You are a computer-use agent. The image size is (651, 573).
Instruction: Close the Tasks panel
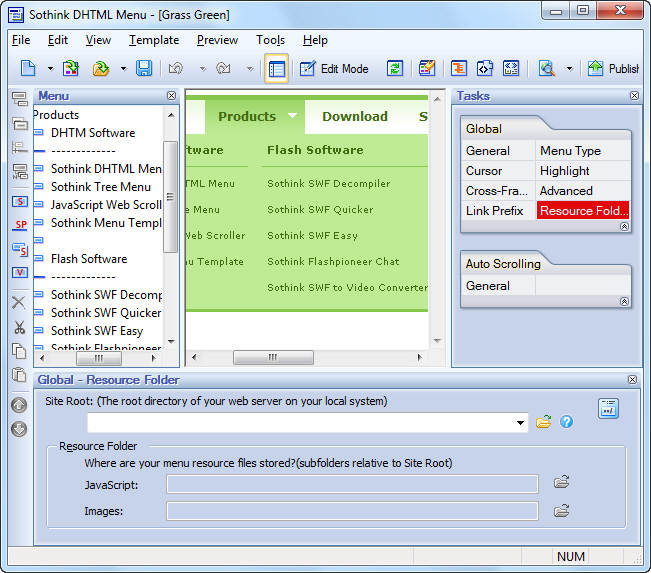[634, 96]
